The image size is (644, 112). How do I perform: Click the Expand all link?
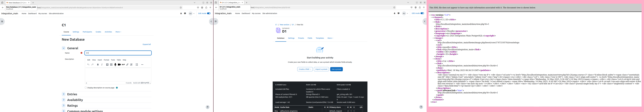[x=146, y=44]
